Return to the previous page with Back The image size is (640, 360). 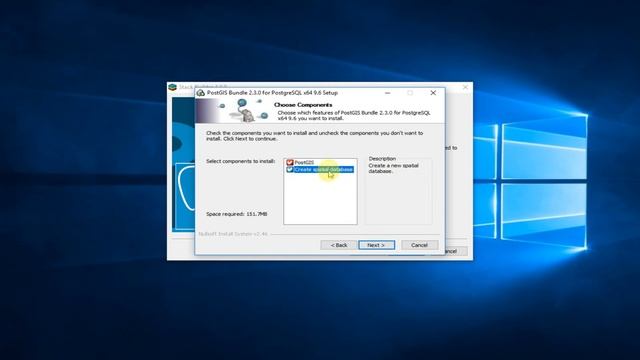338,245
